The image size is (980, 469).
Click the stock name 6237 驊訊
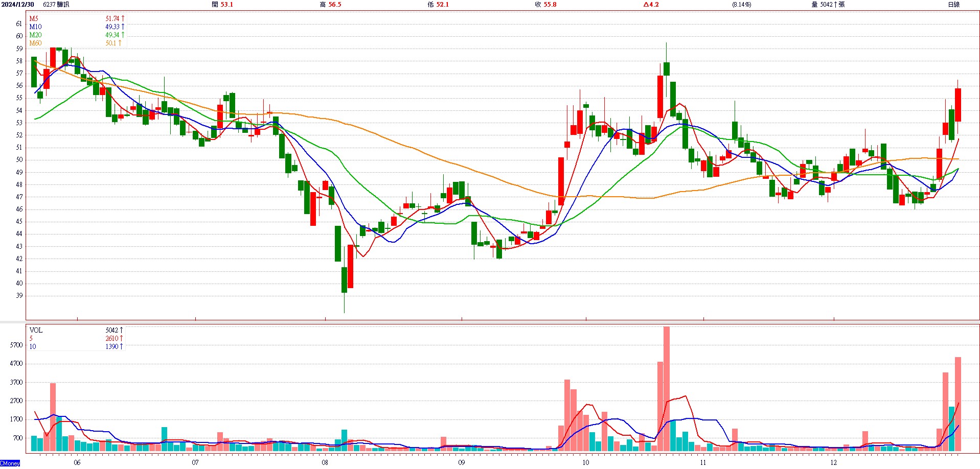56,5
